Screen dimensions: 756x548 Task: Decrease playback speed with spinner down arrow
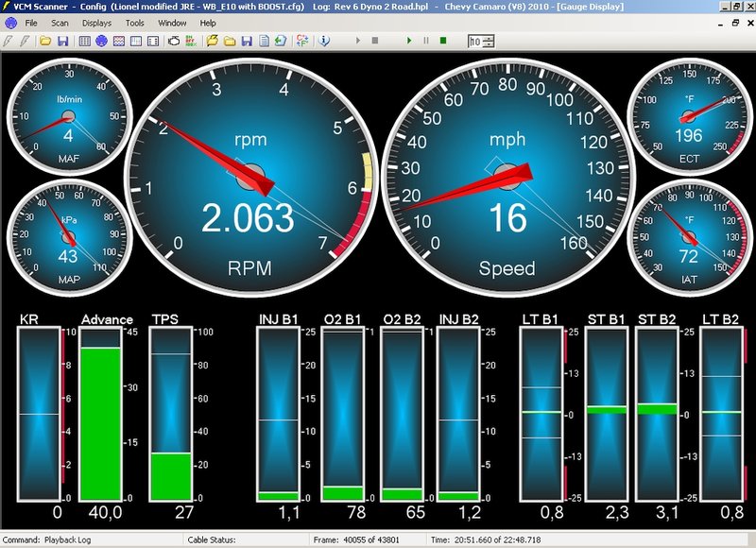click(x=490, y=44)
